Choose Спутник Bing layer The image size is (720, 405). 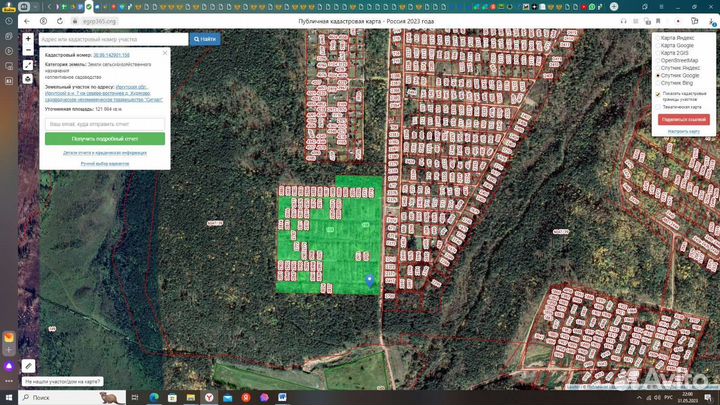pos(657,83)
